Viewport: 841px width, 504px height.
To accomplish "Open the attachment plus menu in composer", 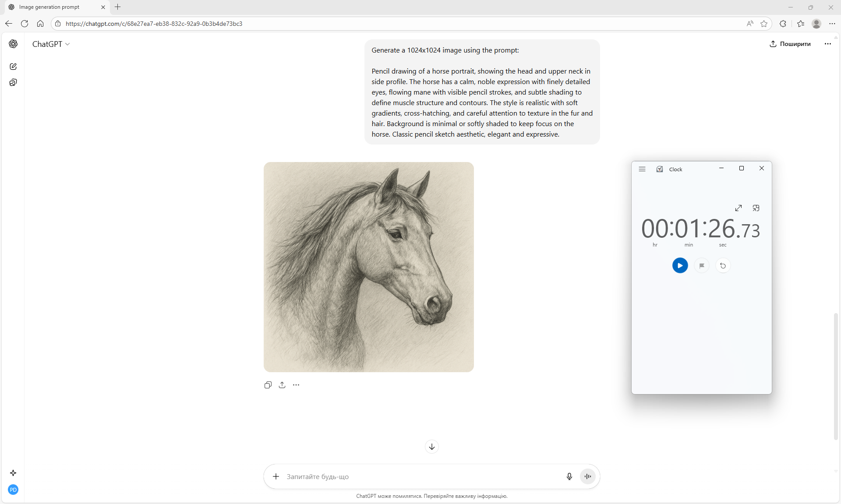I will click(276, 476).
